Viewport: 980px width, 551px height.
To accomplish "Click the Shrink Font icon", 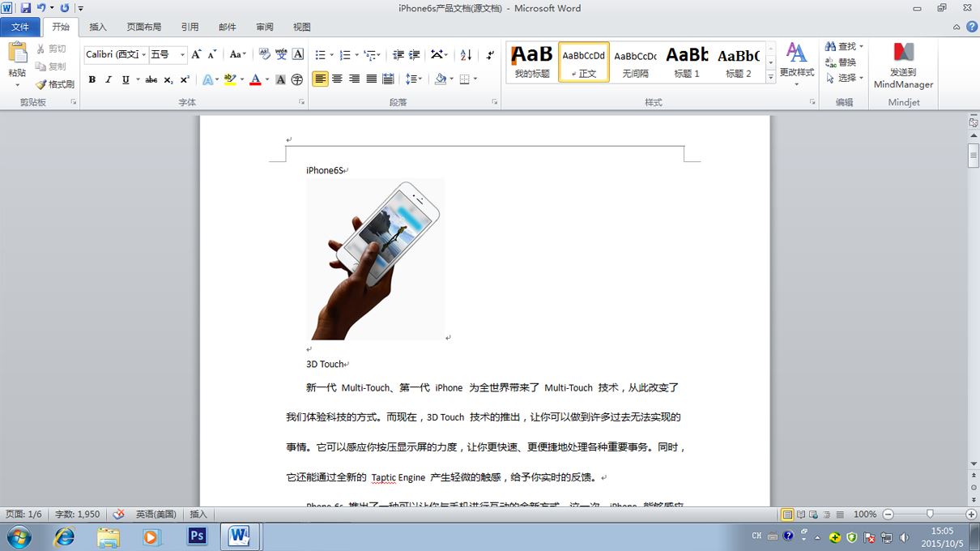I will (x=212, y=54).
